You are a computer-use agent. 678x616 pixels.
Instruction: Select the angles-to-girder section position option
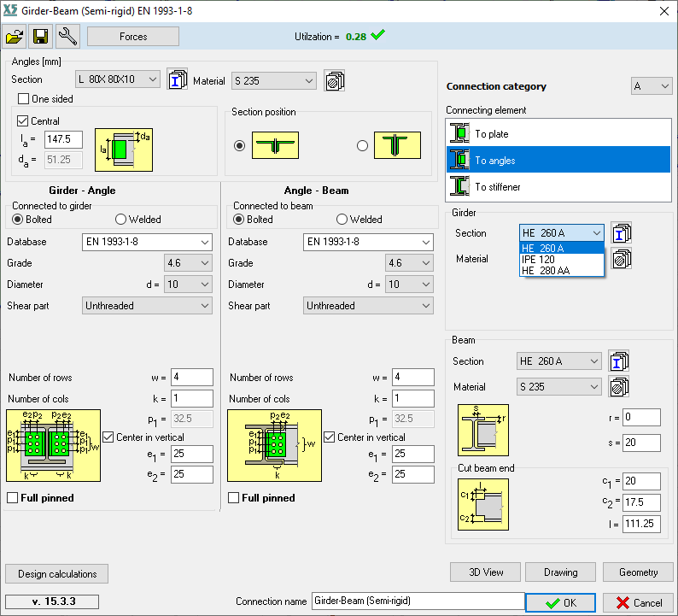[x=240, y=146]
